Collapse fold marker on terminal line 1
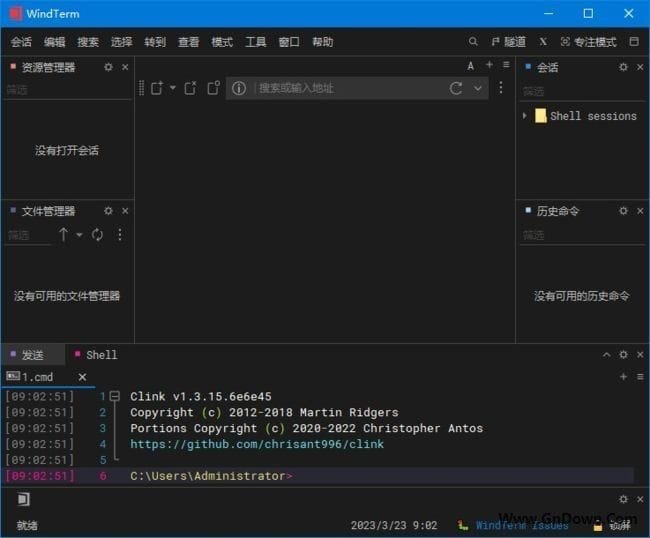Viewport: 650px width, 538px height. (x=115, y=396)
